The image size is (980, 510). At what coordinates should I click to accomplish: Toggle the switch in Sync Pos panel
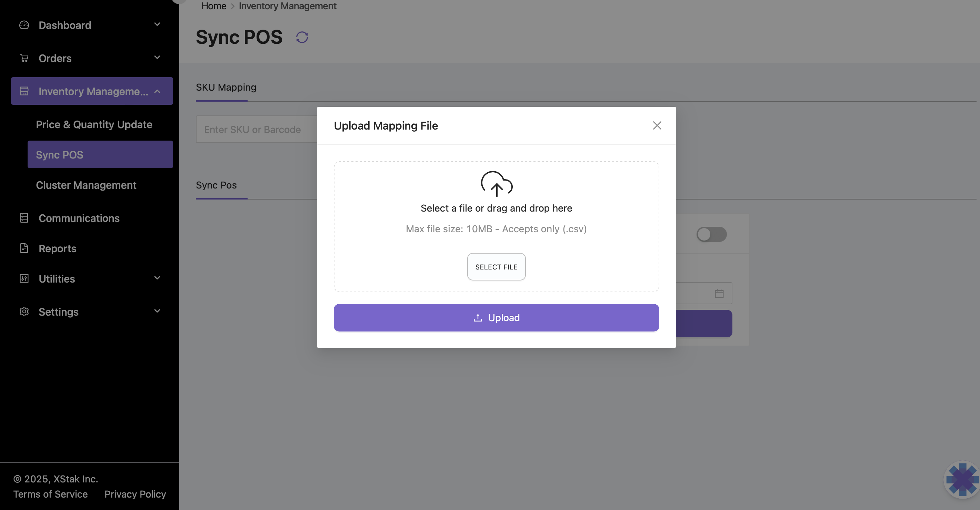coord(711,234)
